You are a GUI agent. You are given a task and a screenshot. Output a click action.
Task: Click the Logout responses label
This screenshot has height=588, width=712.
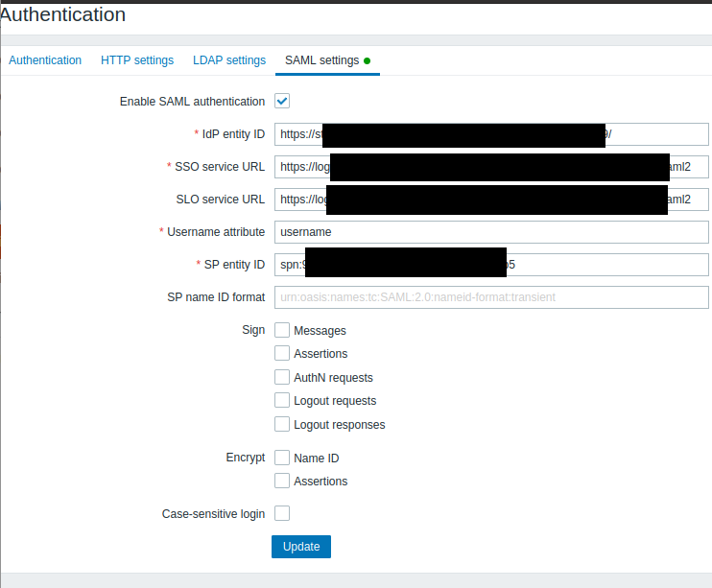click(339, 425)
